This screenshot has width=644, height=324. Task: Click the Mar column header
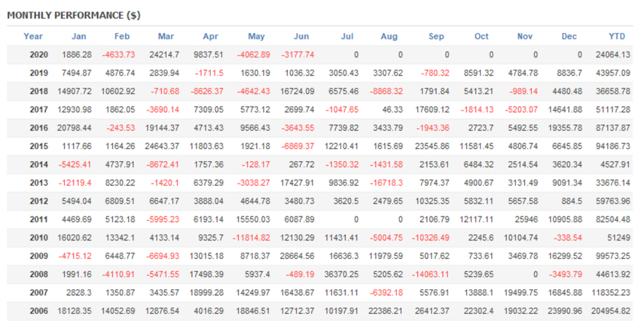click(166, 37)
